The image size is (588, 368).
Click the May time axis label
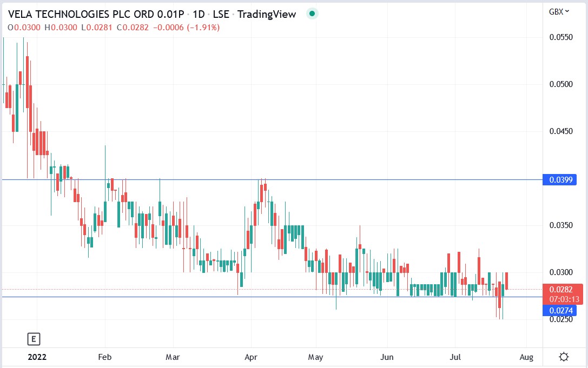tap(316, 357)
